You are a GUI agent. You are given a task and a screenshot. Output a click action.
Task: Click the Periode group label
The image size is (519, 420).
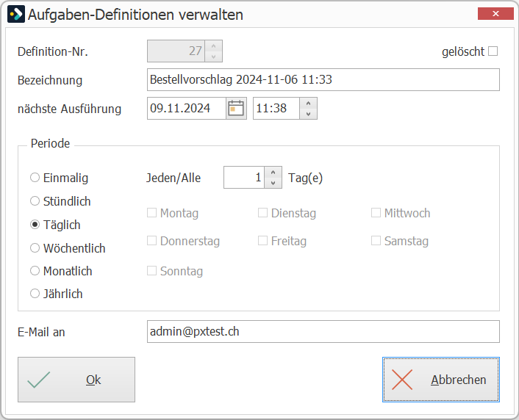click(x=50, y=143)
